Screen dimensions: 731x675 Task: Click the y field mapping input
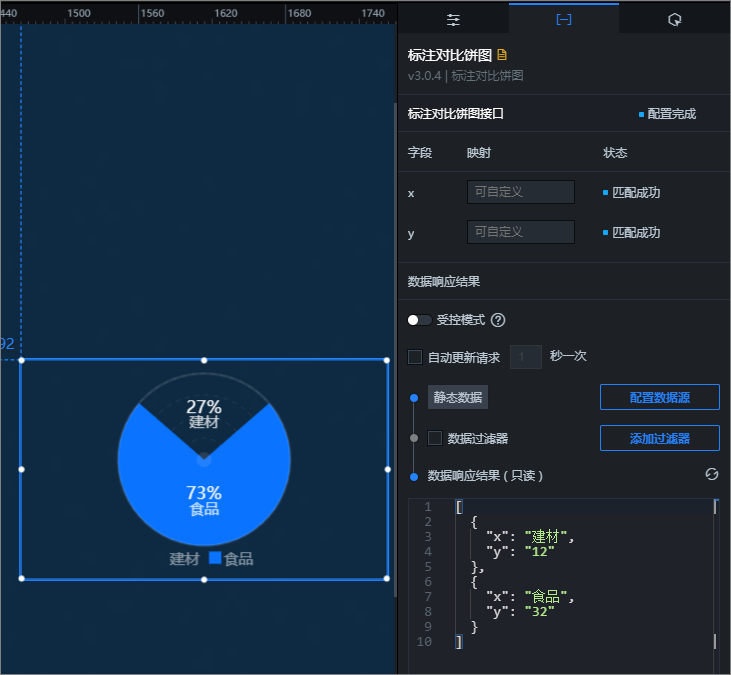click(x=521, y=232)
